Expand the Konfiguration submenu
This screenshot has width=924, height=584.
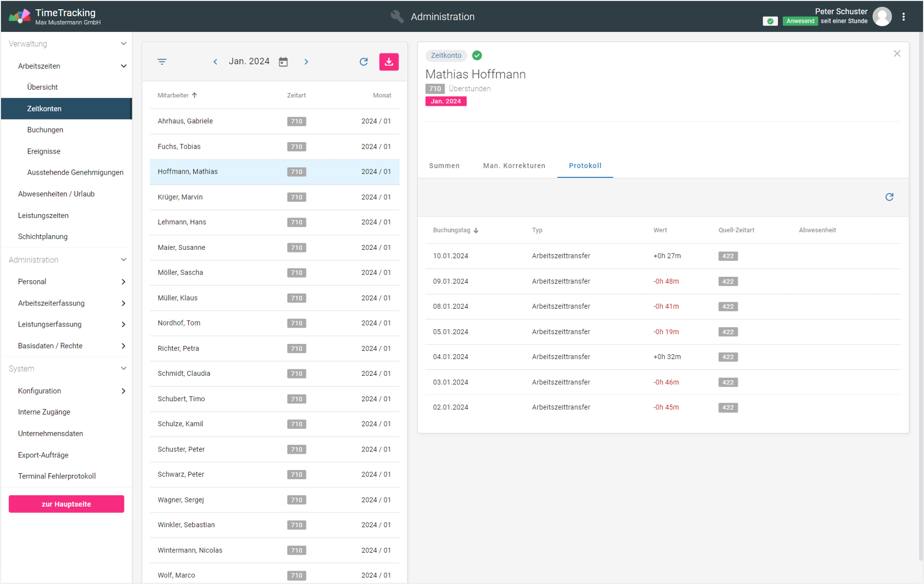coord(123,391)
